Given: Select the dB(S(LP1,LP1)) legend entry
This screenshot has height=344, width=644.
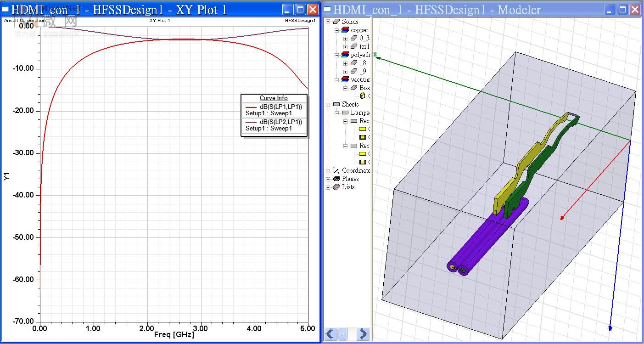Looking at the screenshot, I should (280, 107).
